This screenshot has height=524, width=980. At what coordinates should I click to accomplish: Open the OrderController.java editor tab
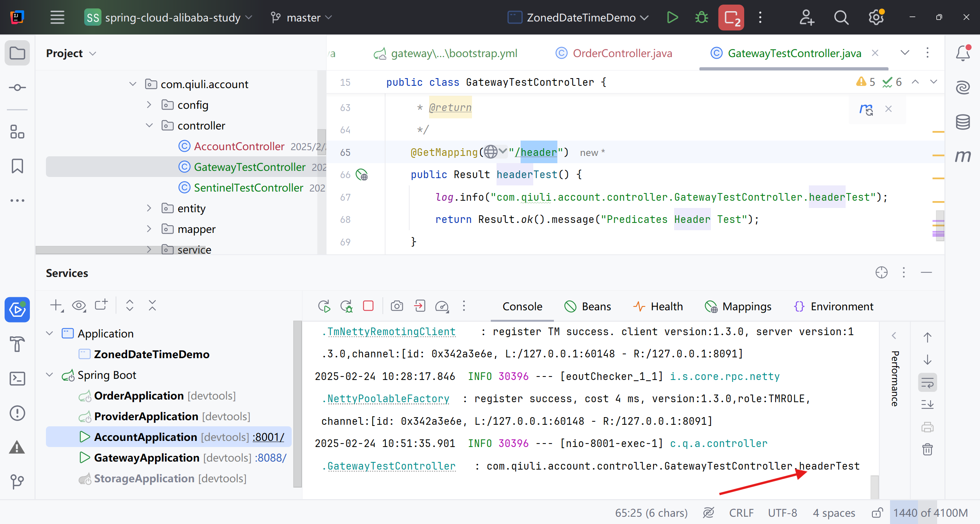coord(622,53)
